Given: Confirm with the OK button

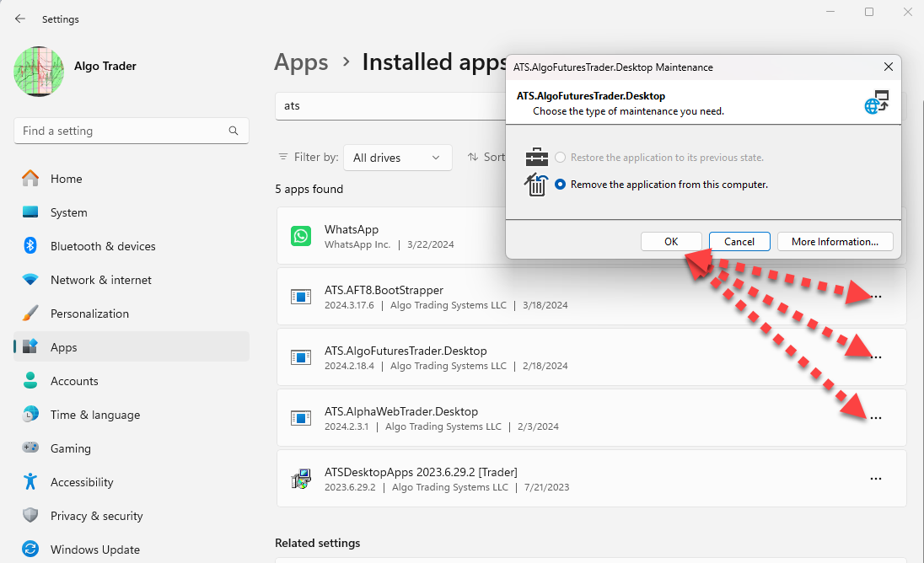Looking at the screenshot, I should [x=671, y=241].
